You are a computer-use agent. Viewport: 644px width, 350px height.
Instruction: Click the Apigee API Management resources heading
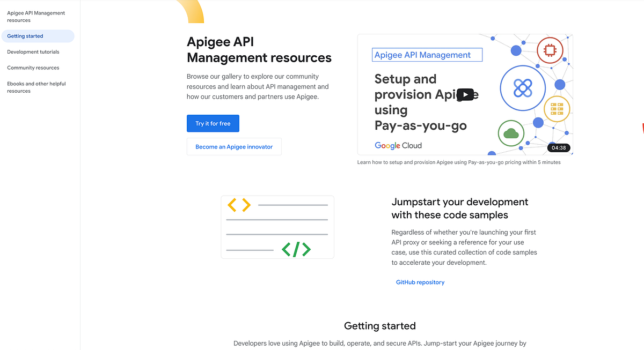[x=259, y=50]
